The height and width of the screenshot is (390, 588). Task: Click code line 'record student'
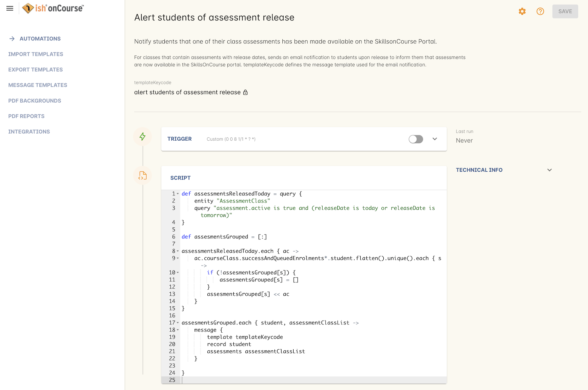[229, 344]
